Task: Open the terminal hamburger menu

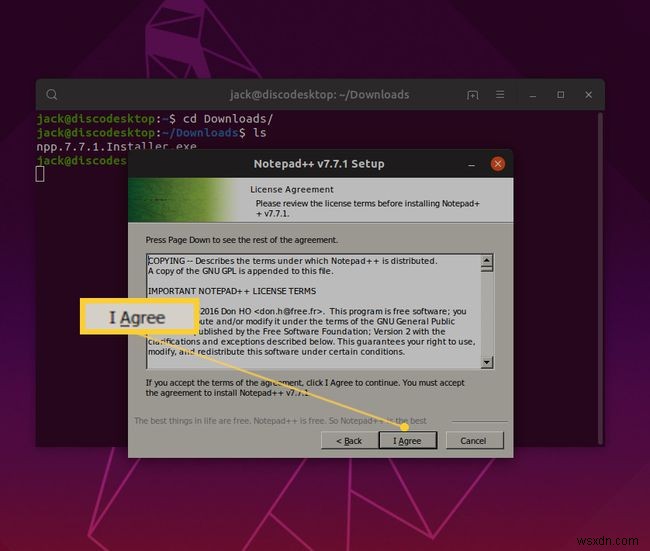Action: pyautogui.click(x=500, y=95)
